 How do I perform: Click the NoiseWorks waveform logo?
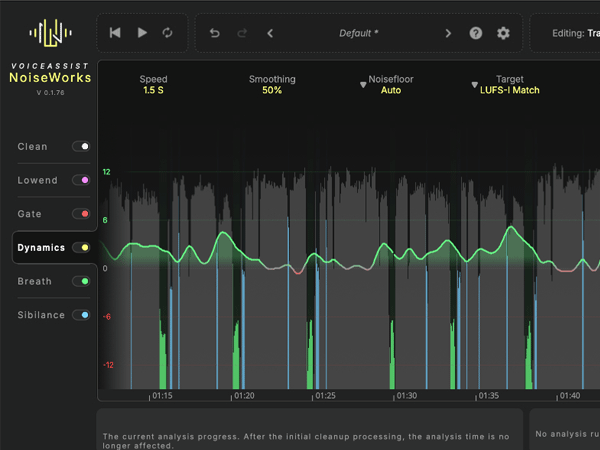pos(49,33)
